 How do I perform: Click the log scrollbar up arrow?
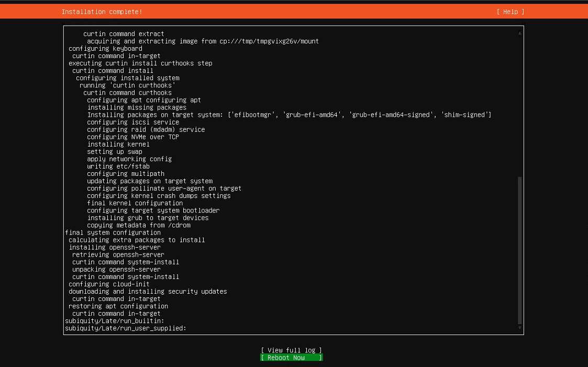pos(520,34)
